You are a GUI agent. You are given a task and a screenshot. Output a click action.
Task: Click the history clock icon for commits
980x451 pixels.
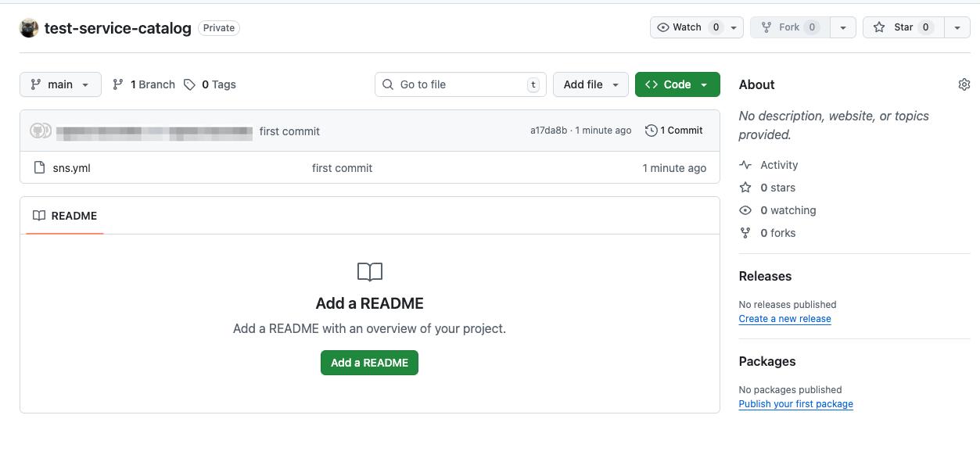pyautogui.click(x=651, y=131)
